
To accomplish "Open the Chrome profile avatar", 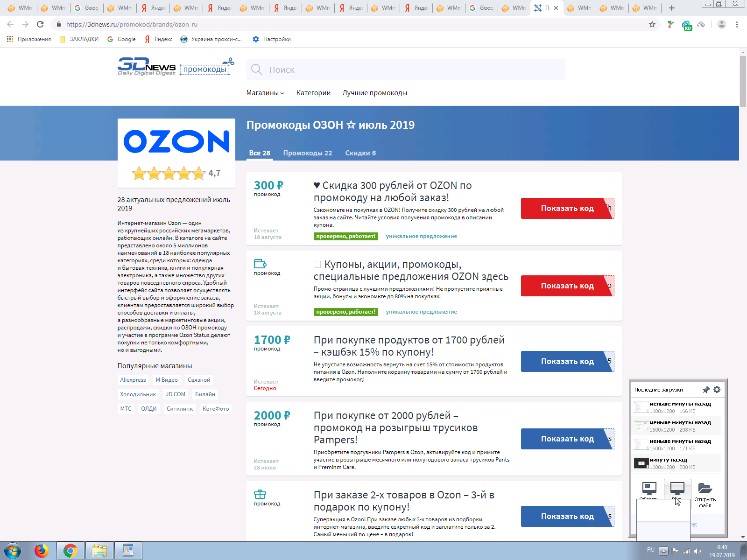I will [x=722, y=24].
